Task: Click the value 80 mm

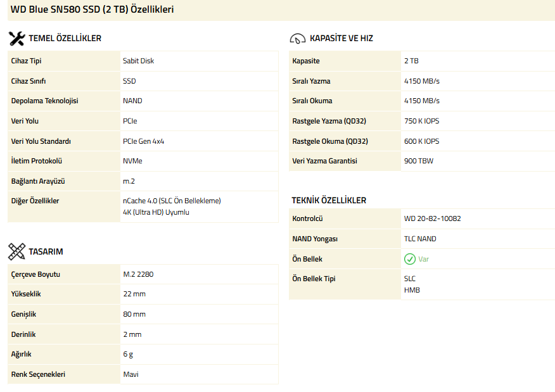Action: pyautogui.click(x=134, y=314)
